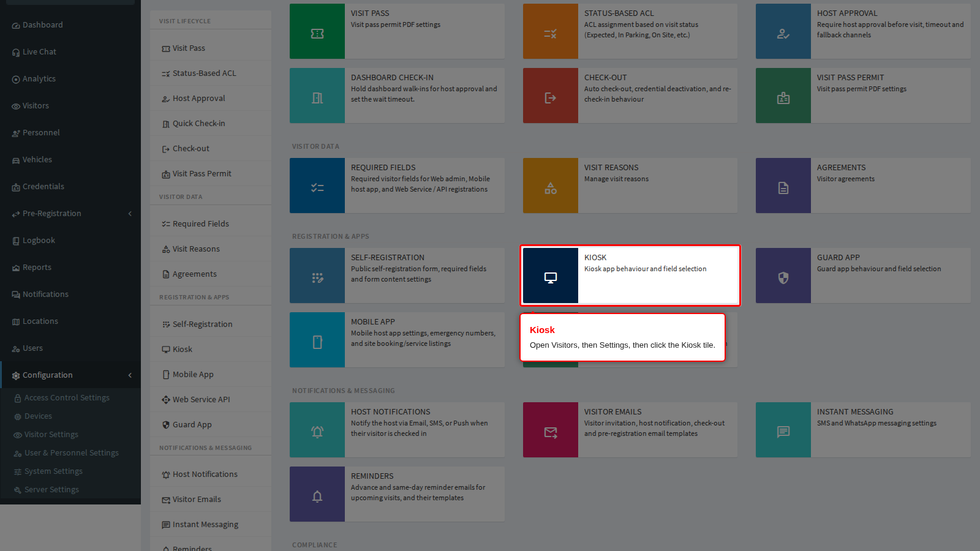The width and height of the screenshot is (980, 551).
Task: Click the REQUIRED FIELDS tile title
Action: click(383, 168)
